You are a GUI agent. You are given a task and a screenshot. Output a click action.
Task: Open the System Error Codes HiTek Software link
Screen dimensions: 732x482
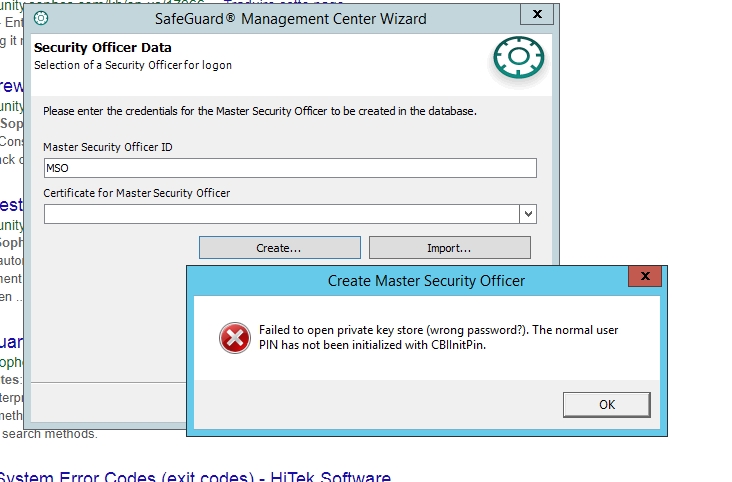(194, 477)
